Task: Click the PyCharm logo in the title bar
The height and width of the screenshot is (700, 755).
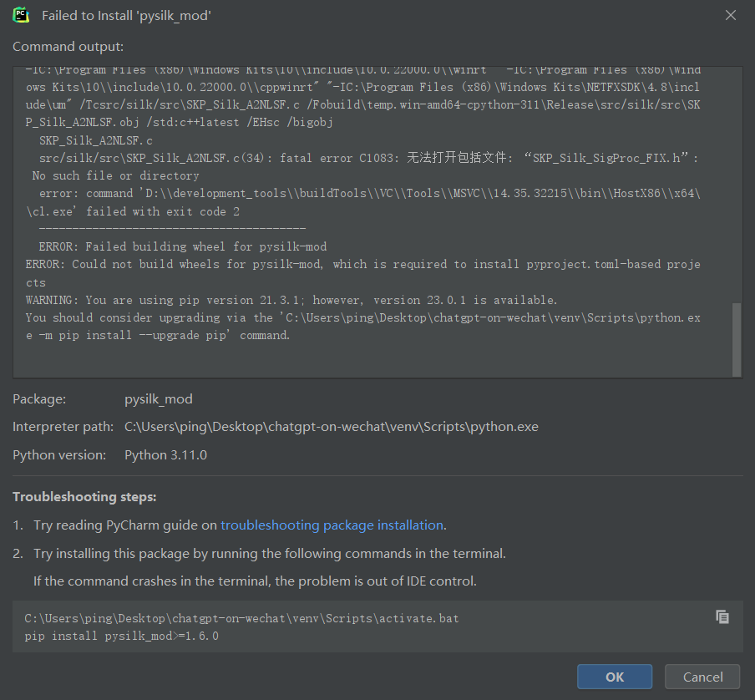Action: pyautogui.click(x=19, y=14)
